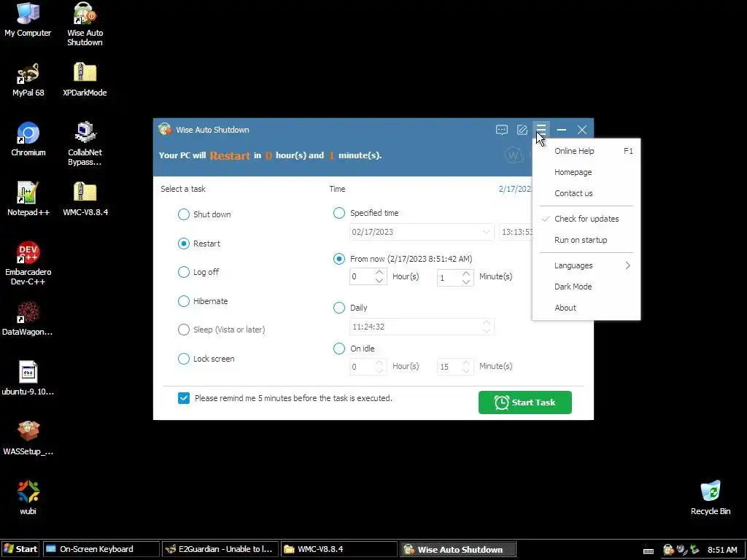Open the WMC-V8.8.4 folder taskbar button

coord(339,549)
